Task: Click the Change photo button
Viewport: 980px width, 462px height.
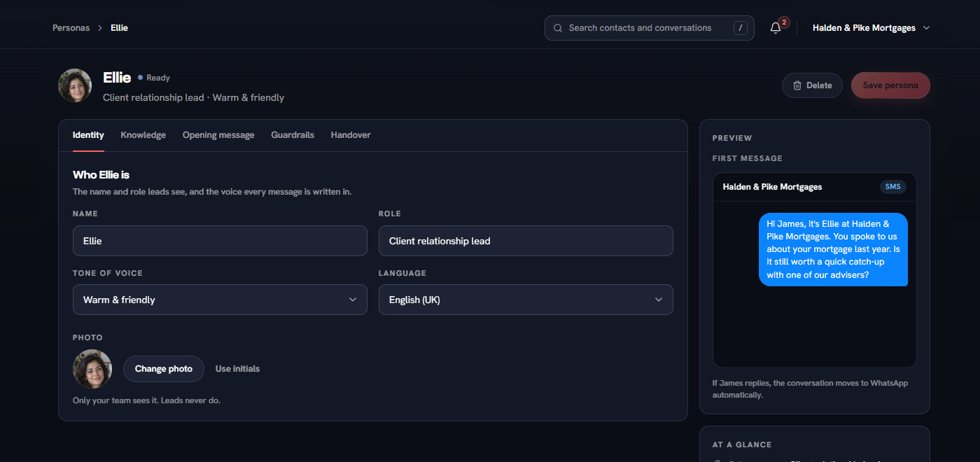Action: tap(164, 369)
